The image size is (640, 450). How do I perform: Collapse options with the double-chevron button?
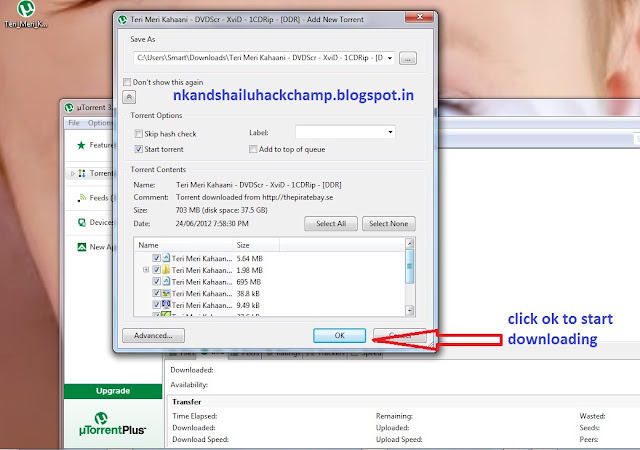click(129, 97)
